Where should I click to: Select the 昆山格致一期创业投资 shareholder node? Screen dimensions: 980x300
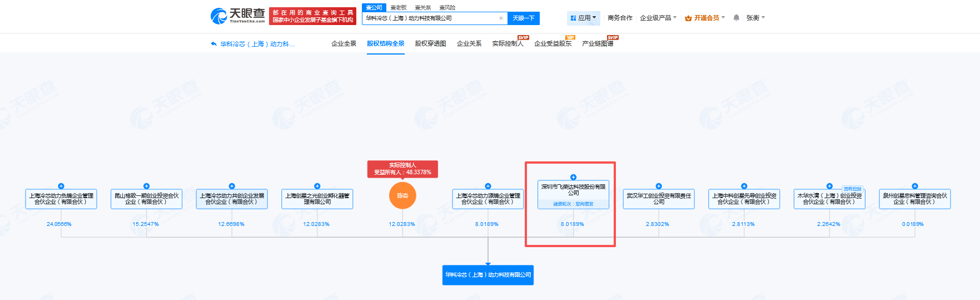coord(146,199)
